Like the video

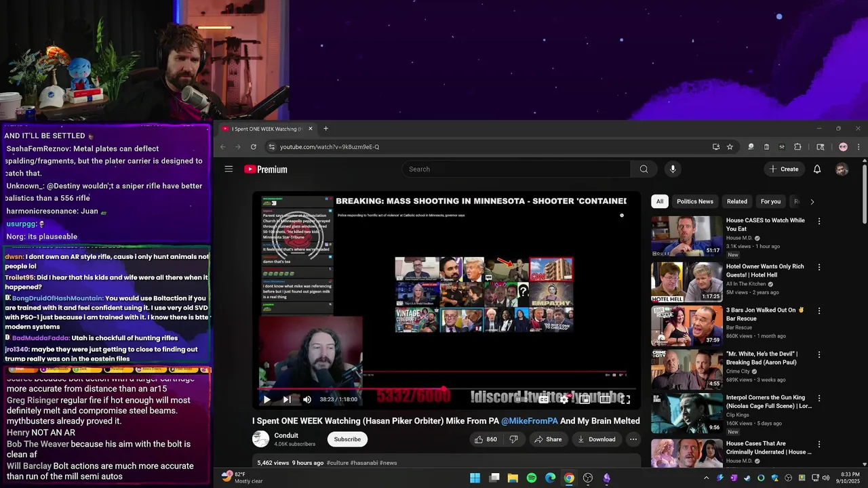(486, 439)
